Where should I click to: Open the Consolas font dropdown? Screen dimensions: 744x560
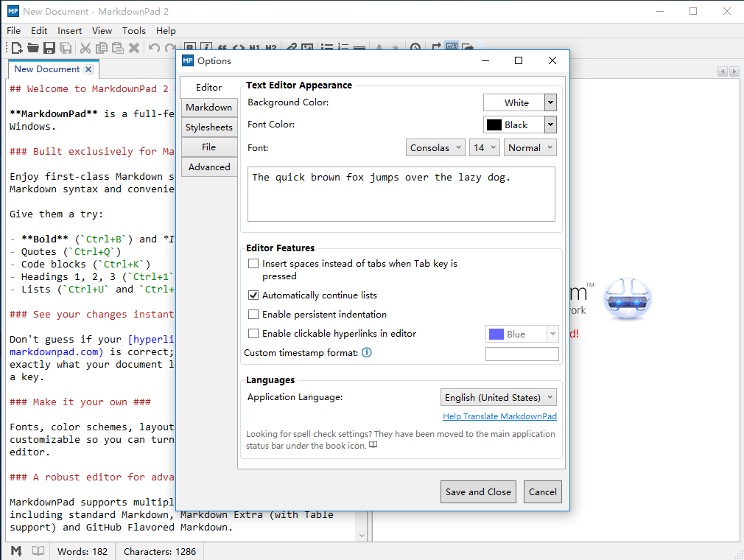click(435, 147)
